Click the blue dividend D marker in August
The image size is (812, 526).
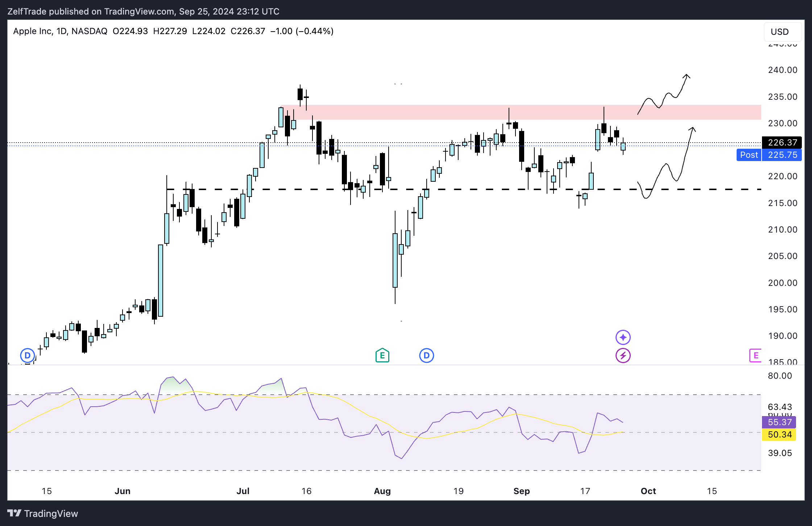click(x=426, y=356)
